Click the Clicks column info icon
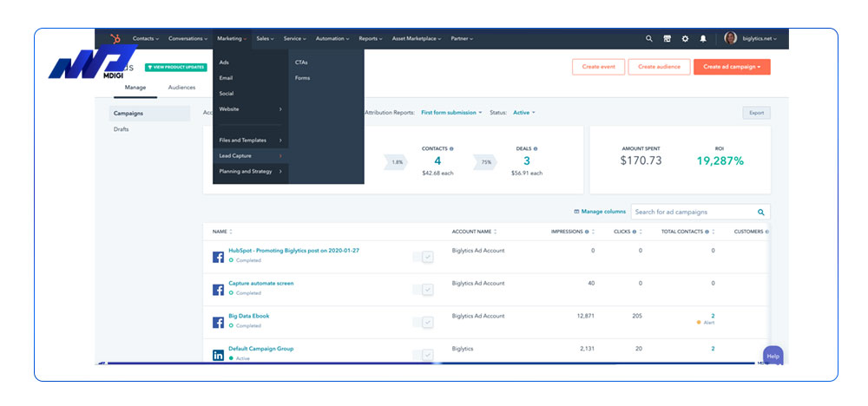 (635, 232)
